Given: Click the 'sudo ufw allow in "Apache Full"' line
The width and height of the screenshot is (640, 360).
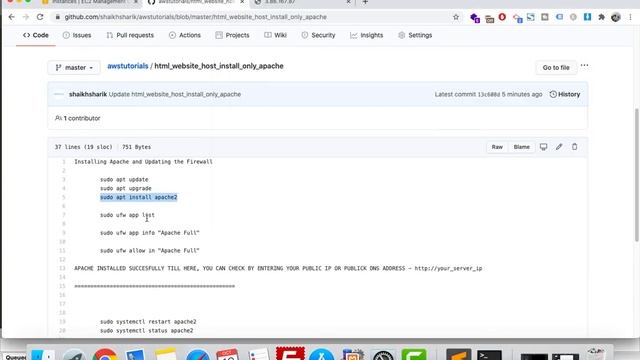Looking at the screenshot, I should click(150, 251).
